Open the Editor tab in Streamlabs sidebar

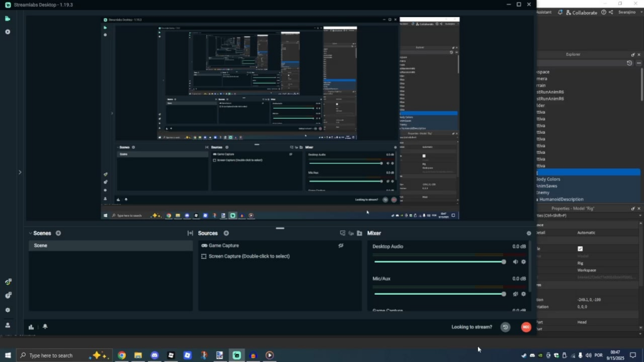pos(8,18)
